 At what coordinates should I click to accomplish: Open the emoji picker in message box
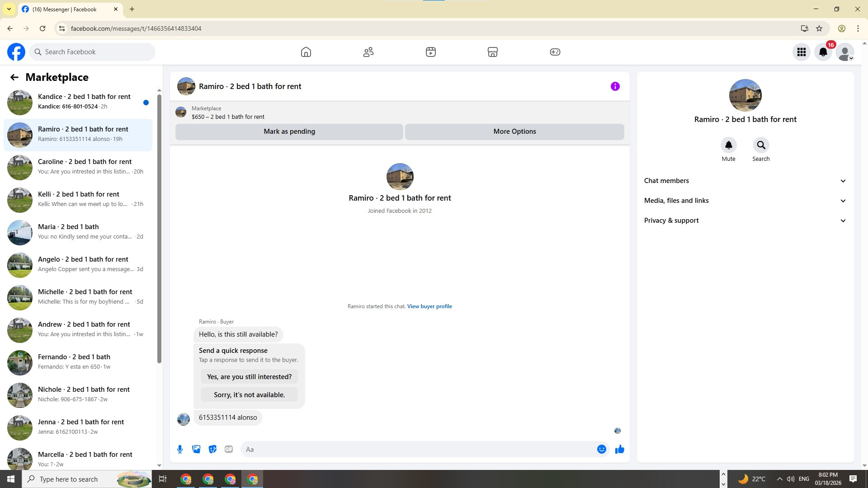pos(601,449)
